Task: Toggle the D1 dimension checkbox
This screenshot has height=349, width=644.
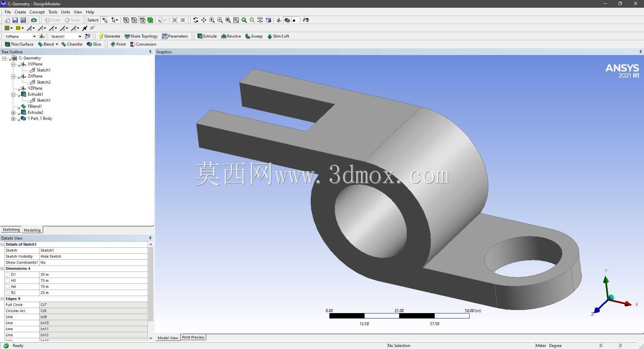Action: [8, 275]
